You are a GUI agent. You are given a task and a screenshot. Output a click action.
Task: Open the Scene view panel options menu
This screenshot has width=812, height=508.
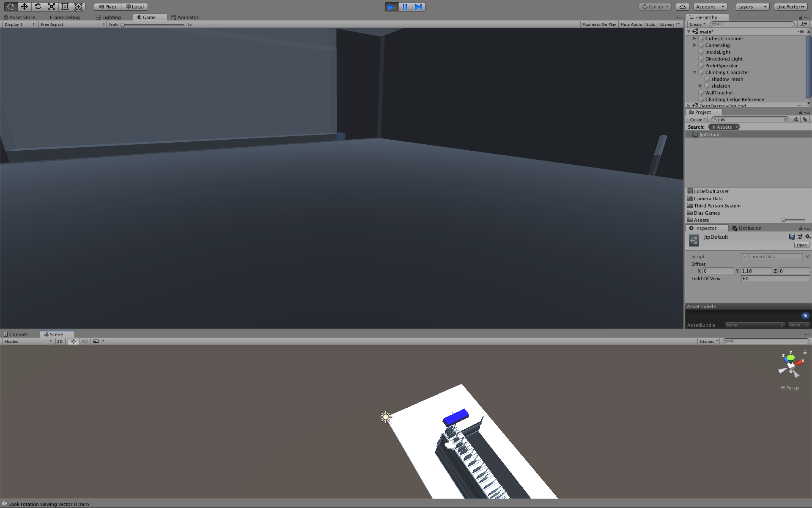click(807, 334)
